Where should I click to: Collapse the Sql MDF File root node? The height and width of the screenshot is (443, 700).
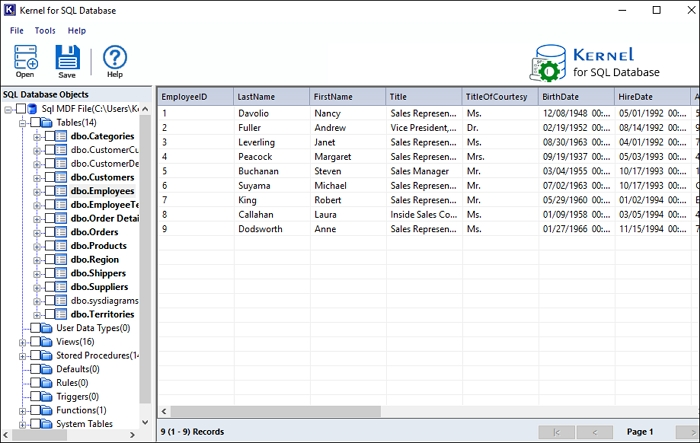(8, 109)
